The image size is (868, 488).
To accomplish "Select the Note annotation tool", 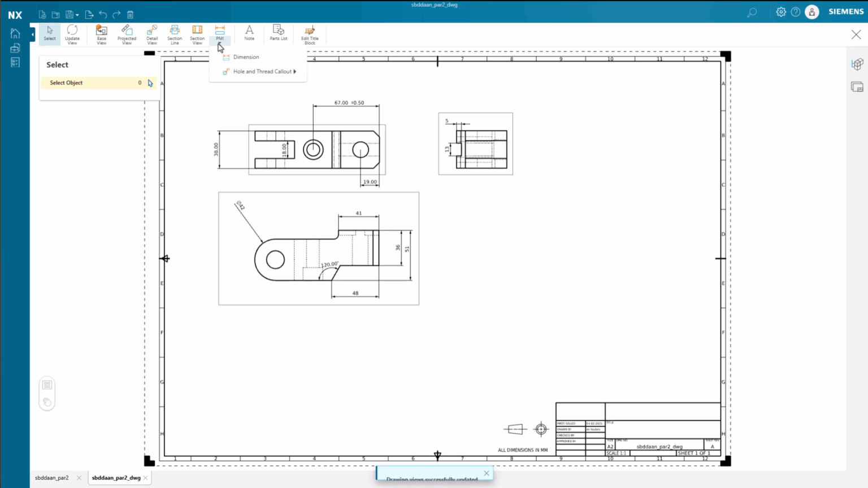I will click(249, 34).
